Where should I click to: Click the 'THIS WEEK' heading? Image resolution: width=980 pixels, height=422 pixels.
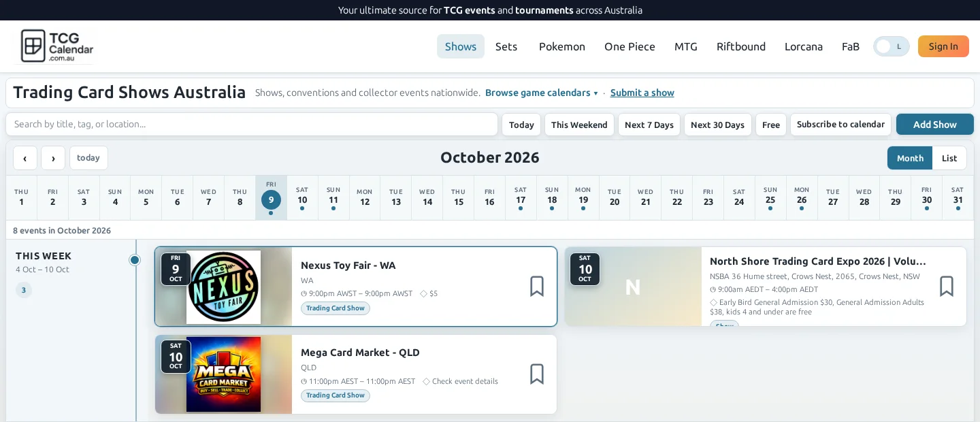pos(44,256)
